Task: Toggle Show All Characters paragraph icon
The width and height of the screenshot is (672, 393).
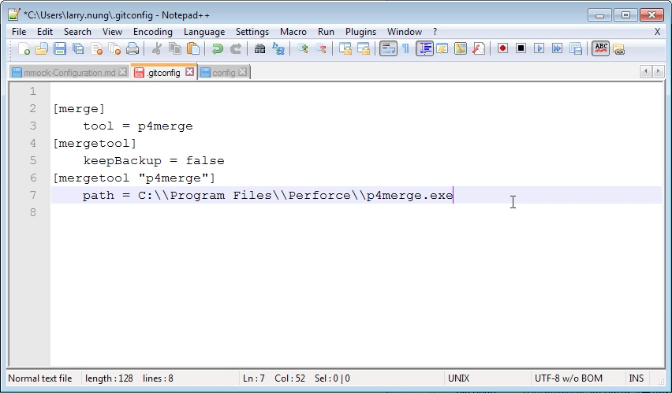Action: (x=405, y=49)
